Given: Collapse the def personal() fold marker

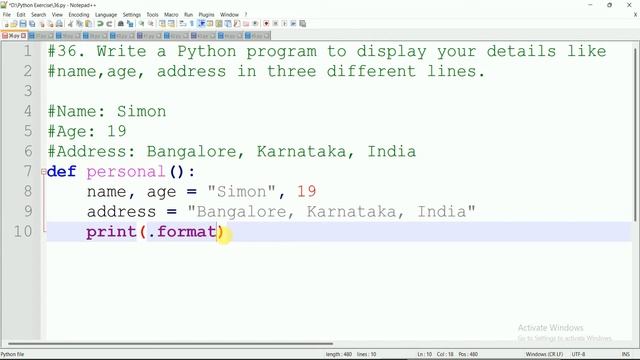Looking at the screenshot, I should [x=43, y=172].
